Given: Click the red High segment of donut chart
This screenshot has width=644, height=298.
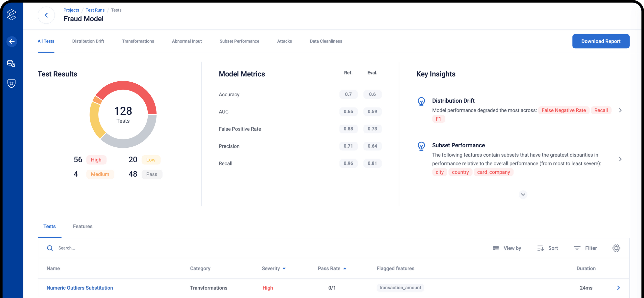Looking at the screenshot, I should tap(139, 90).
